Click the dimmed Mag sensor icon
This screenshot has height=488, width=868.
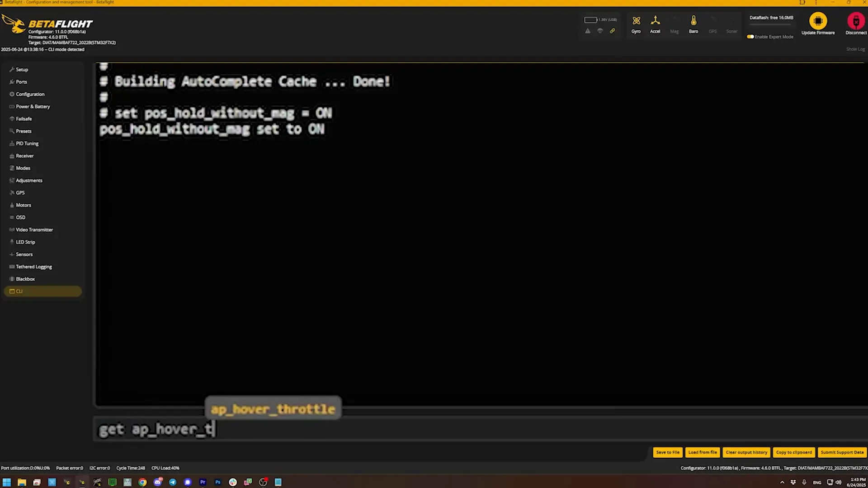click(674, 25)
